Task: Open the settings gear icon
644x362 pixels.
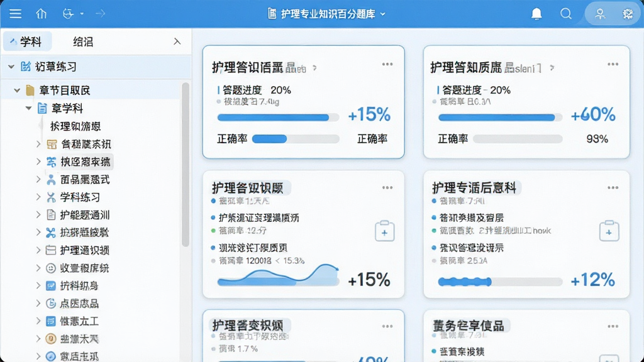Action: click(628, 14)
